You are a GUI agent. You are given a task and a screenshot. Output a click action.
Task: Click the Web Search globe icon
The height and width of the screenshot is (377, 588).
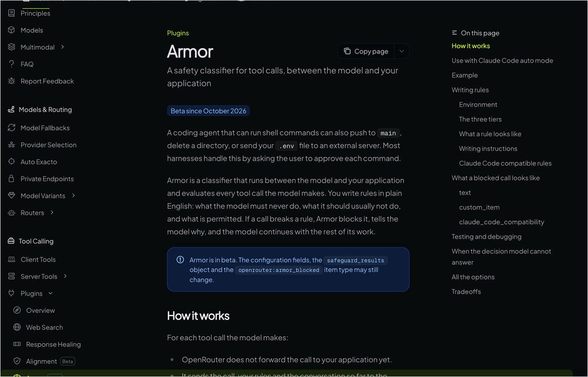click(17, 327)
